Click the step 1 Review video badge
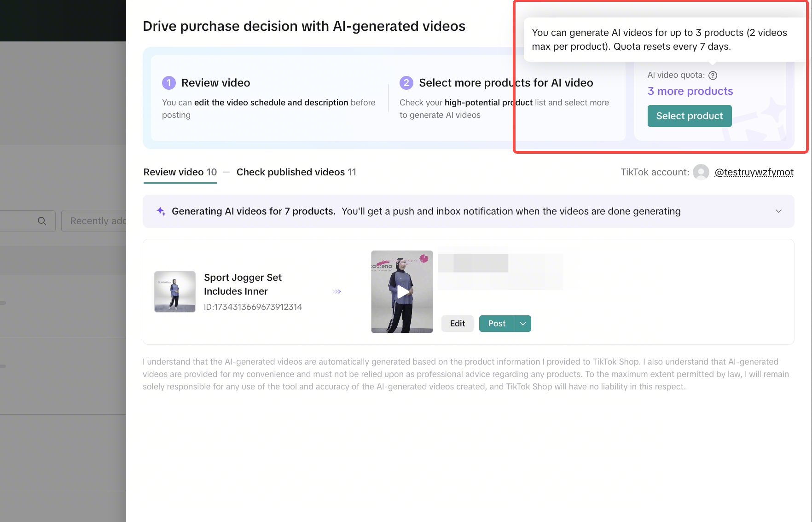 (169, 83)
